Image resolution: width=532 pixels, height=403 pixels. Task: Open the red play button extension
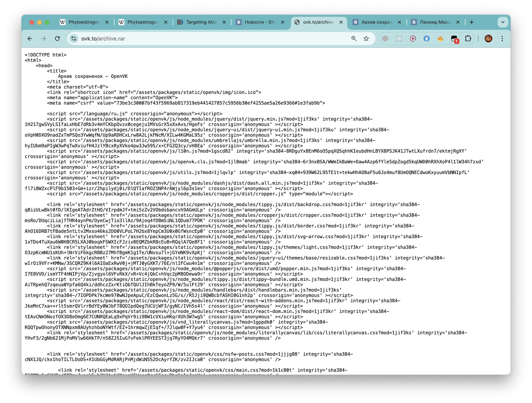click(413, 39)
